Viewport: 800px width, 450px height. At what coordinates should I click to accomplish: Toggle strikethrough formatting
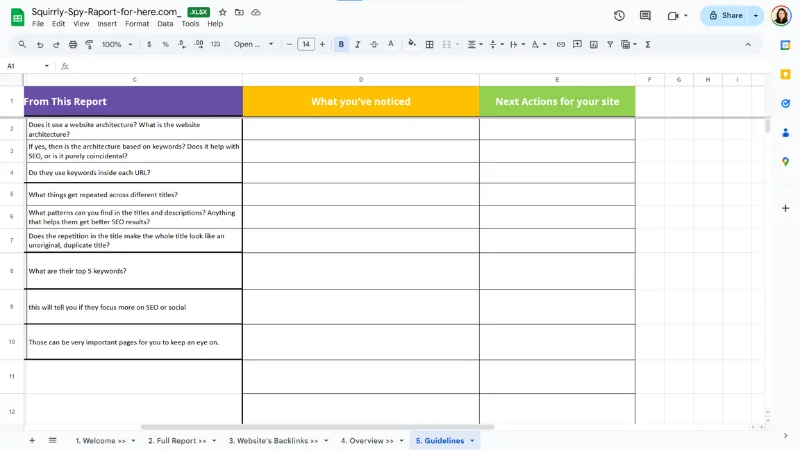[374, 44]
